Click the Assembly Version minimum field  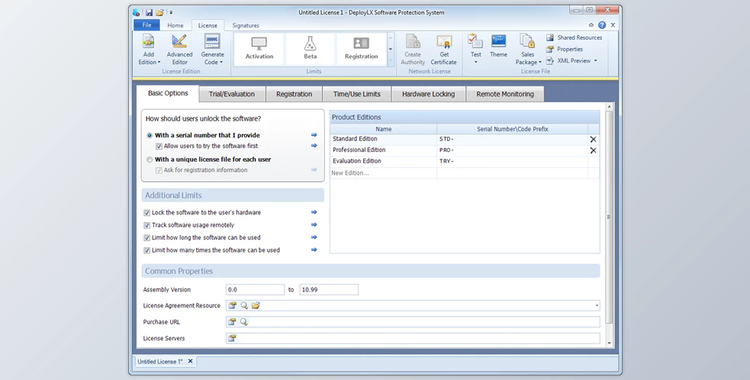[x=255, y=290]
